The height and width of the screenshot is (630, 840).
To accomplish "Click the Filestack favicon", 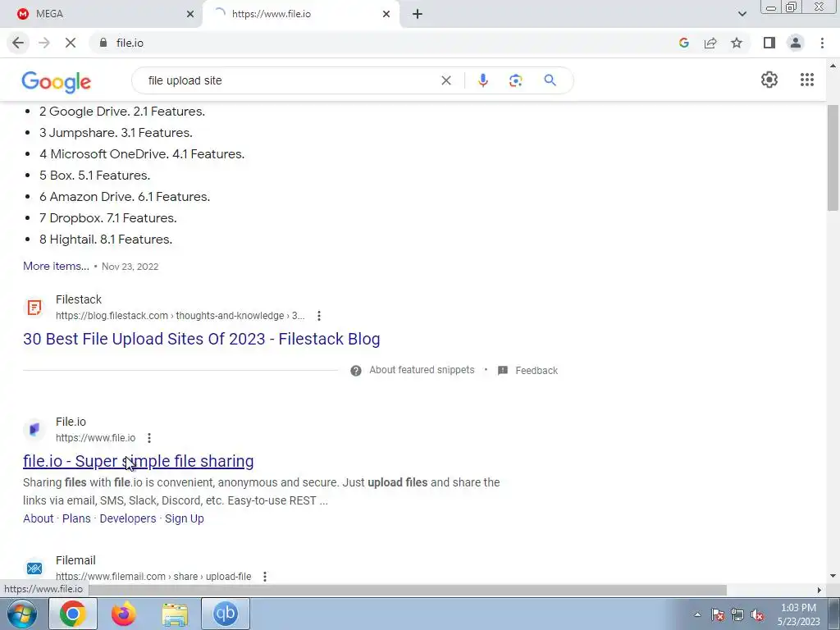I will tap(34, 308).
